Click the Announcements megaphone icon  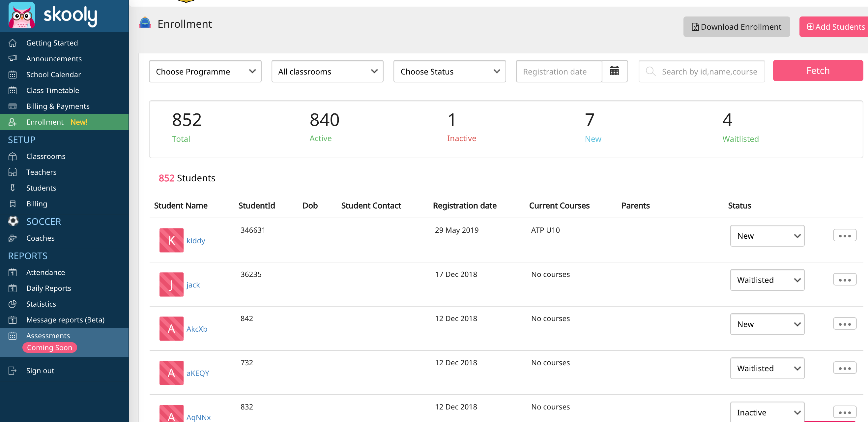(13, 58)
